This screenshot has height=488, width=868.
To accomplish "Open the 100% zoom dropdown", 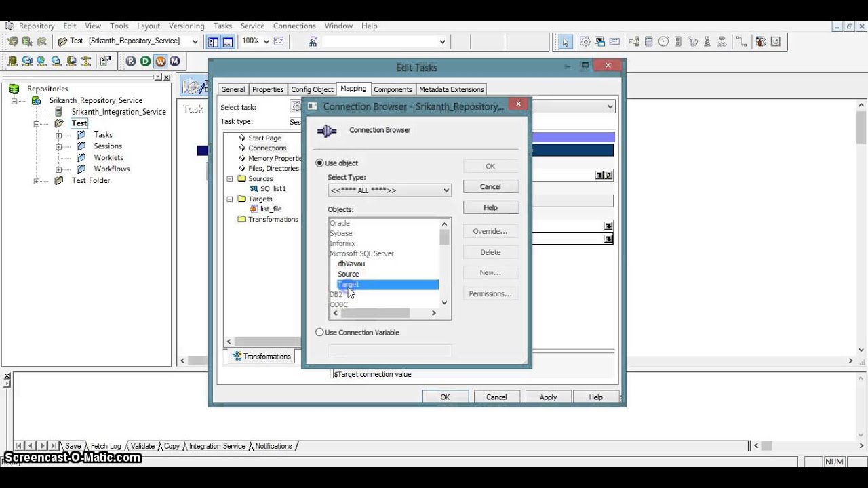I will (266, 41).
